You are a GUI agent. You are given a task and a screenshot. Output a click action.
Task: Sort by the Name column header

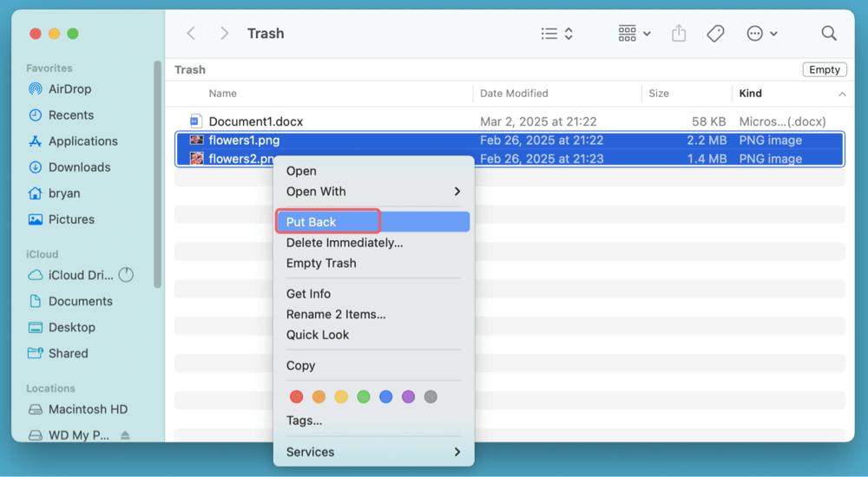[x=222, y=94]
